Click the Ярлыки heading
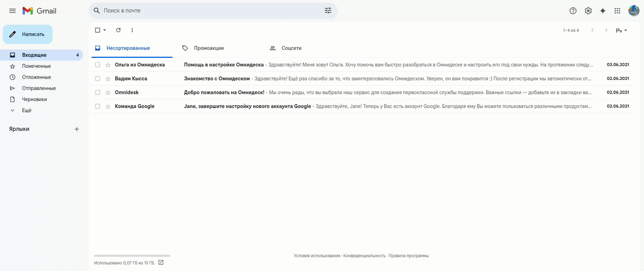The image size is (644, 271). [x=19, y=129]
